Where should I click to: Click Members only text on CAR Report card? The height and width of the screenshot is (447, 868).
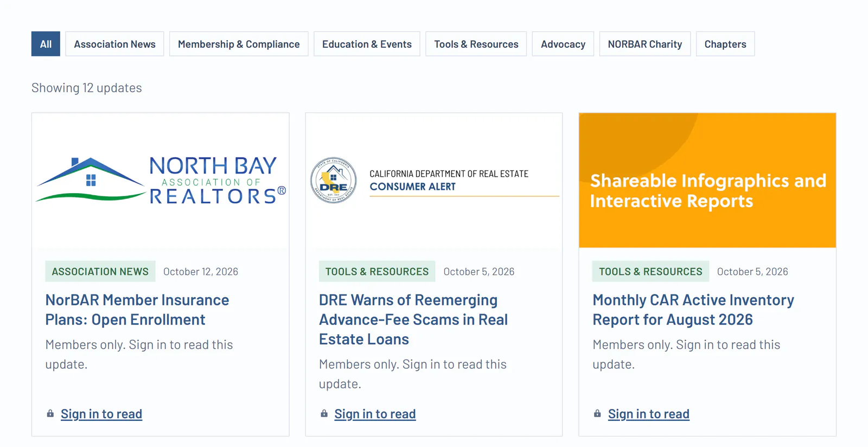pyautogui.click(x=686, y=354)
